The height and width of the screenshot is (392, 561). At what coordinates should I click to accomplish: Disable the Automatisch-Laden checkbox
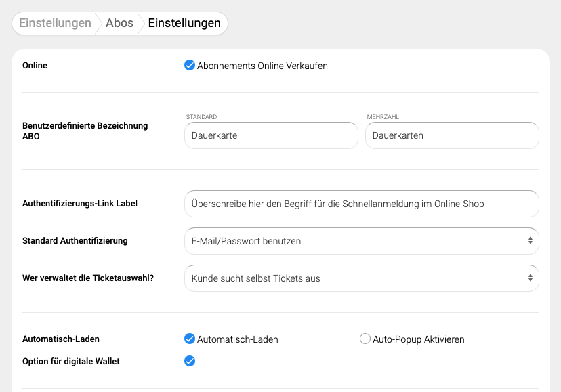coord(190,339)
